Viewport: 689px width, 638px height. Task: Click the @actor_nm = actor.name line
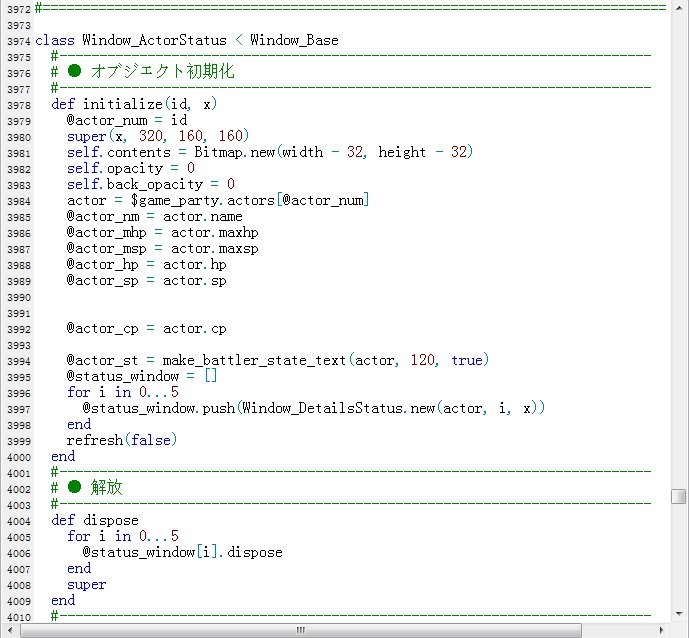pos(154,216)
